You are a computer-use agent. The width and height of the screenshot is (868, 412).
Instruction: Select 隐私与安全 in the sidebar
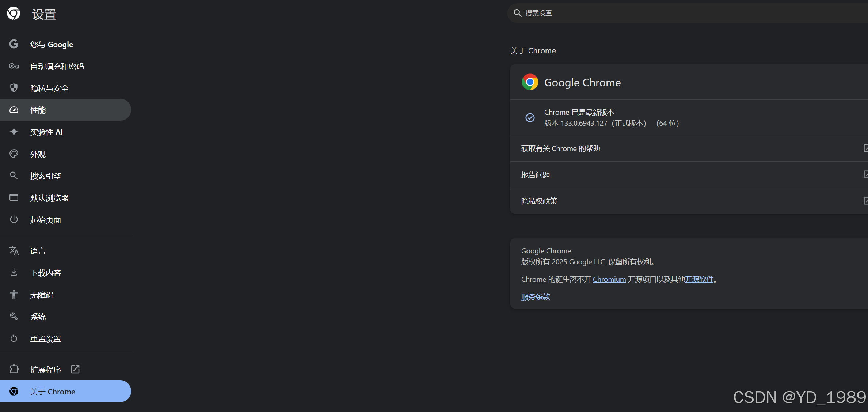click(65, 88)
